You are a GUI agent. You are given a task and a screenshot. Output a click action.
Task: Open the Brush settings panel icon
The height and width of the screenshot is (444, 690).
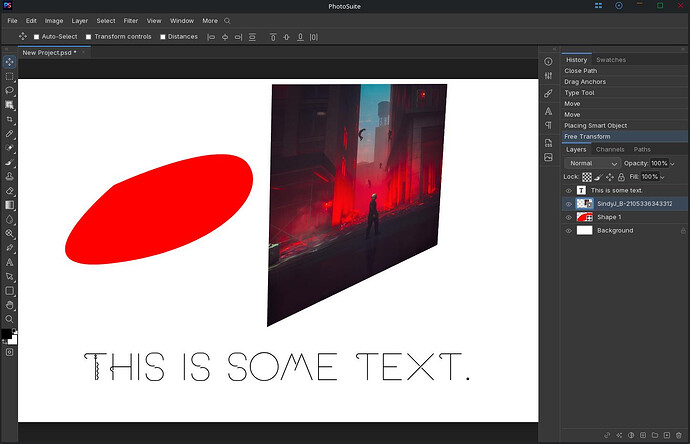tap(548, 93)
